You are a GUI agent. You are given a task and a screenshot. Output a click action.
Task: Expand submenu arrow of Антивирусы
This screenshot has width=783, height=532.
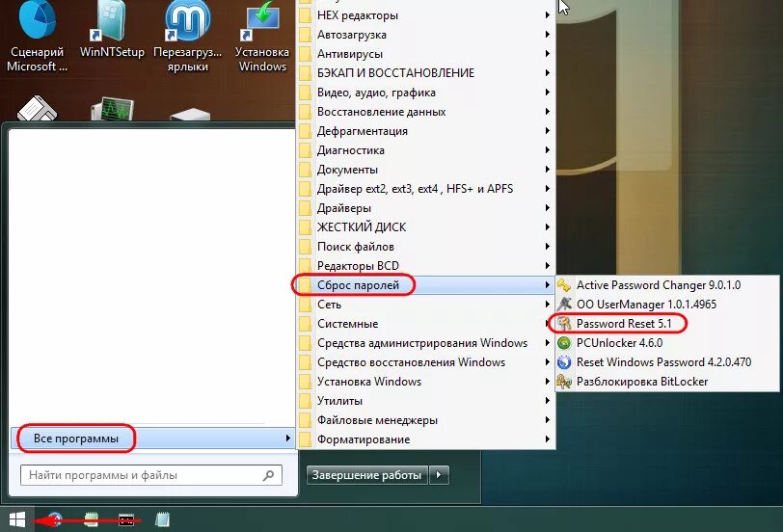tap(548, 54)
